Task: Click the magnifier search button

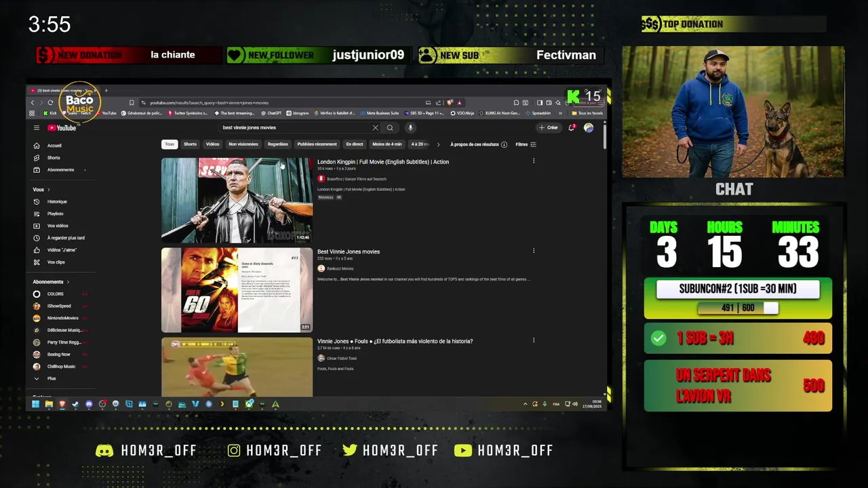Action: pos(390,127)
